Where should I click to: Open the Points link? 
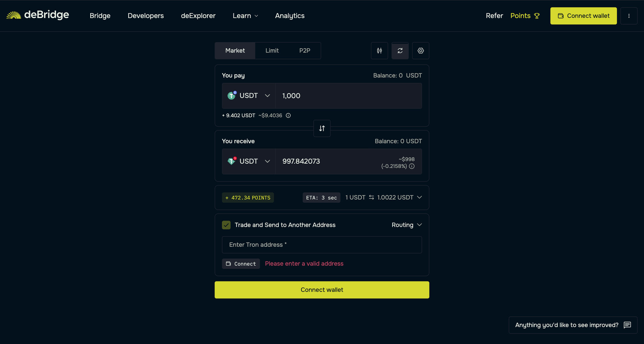[525, 16]
